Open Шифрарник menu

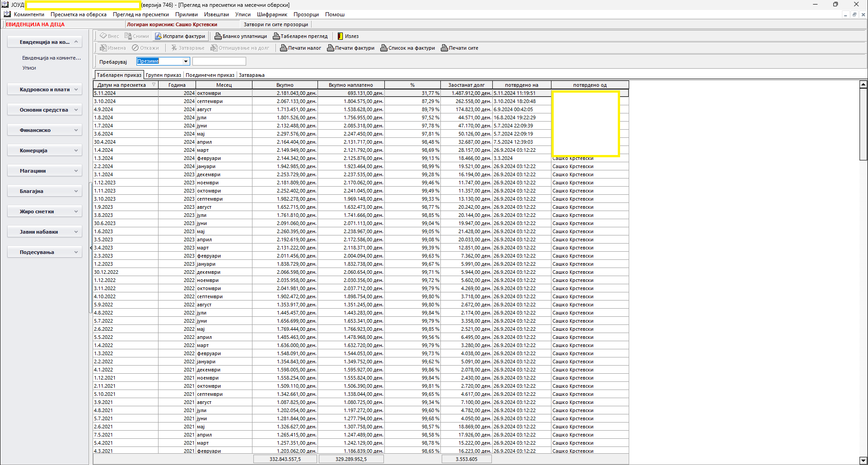[x=272, y=14]
